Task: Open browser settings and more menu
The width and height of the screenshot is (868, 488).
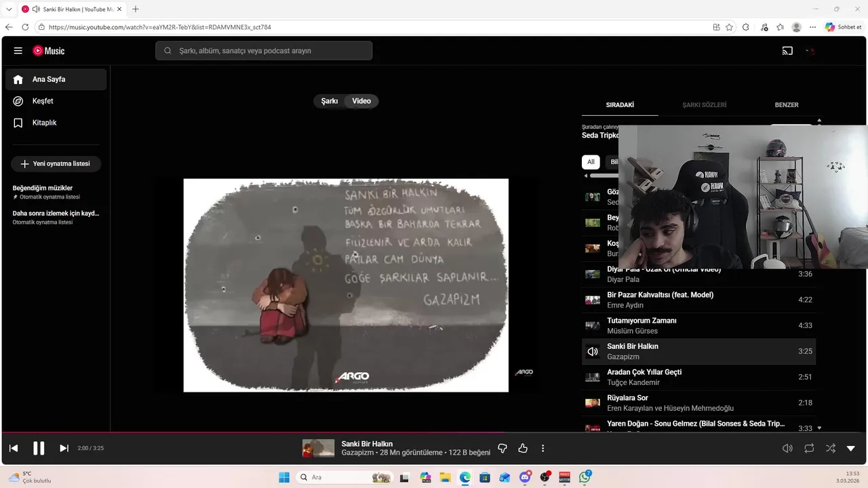Action: (812, 27)
